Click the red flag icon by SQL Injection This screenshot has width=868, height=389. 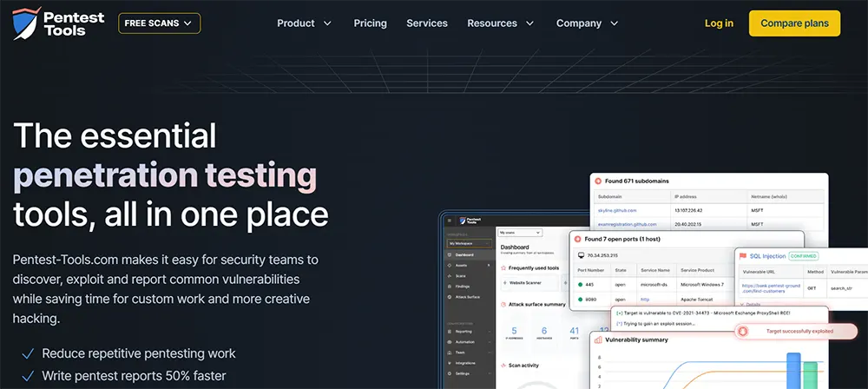743,256
